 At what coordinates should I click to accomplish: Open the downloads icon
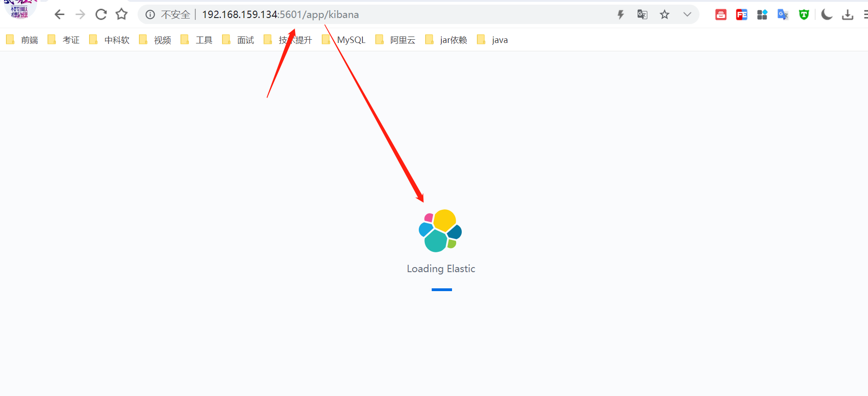click(x=848, y=15)
